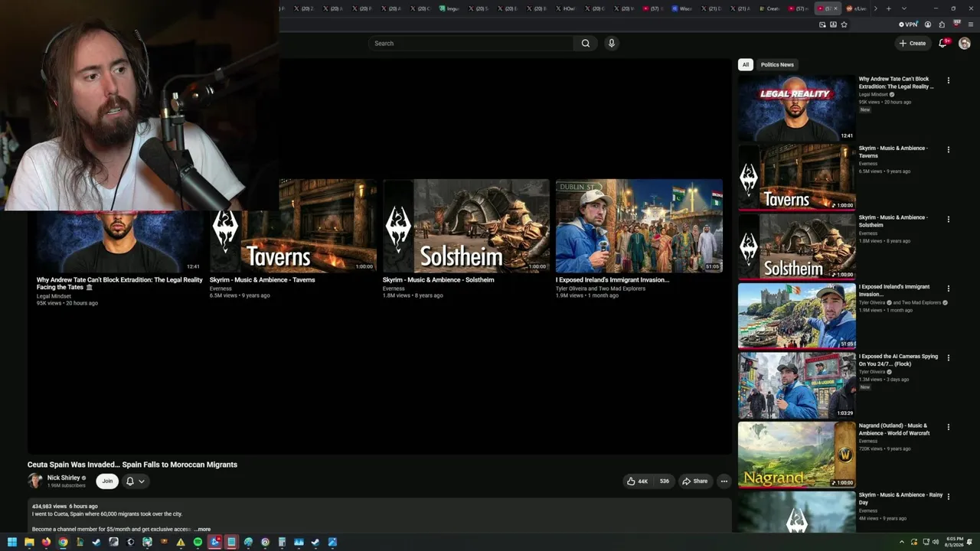The image size is (980, 551).
Task: Focus the YouTube search field
Action: point(471,44)
